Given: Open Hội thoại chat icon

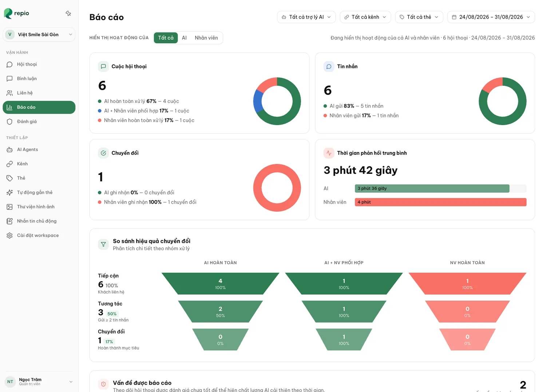Looking at the screenshot, I should pyautogui.click(x=10, y=64).
